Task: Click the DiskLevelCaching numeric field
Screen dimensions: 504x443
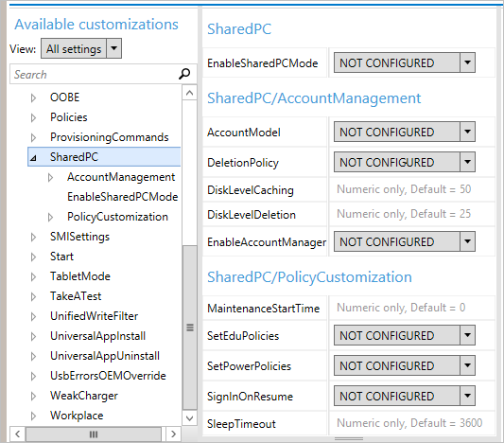Action: pyautogui.click(x=411, y=189)
